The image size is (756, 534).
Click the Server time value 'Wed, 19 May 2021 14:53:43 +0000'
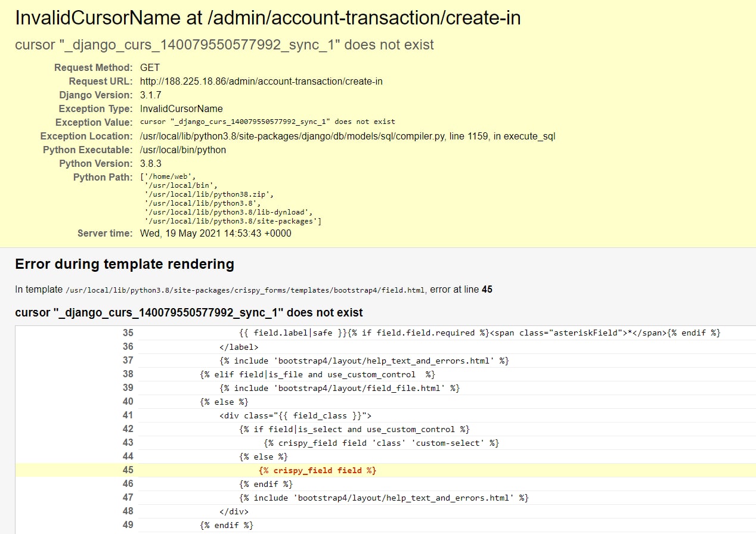click(x=216, y=234)
